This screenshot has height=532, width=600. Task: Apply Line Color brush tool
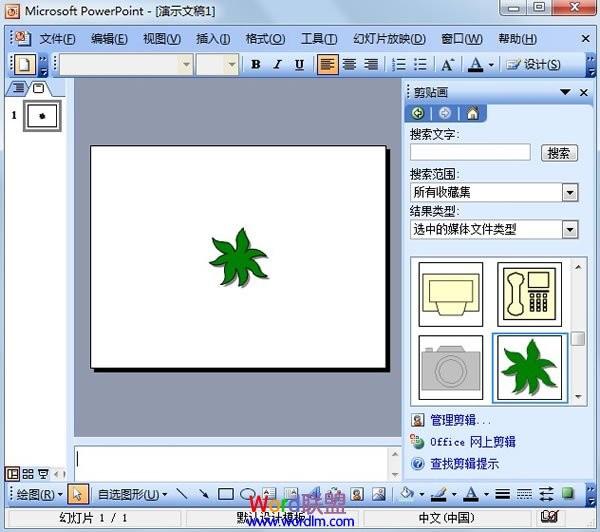point(439,494)
